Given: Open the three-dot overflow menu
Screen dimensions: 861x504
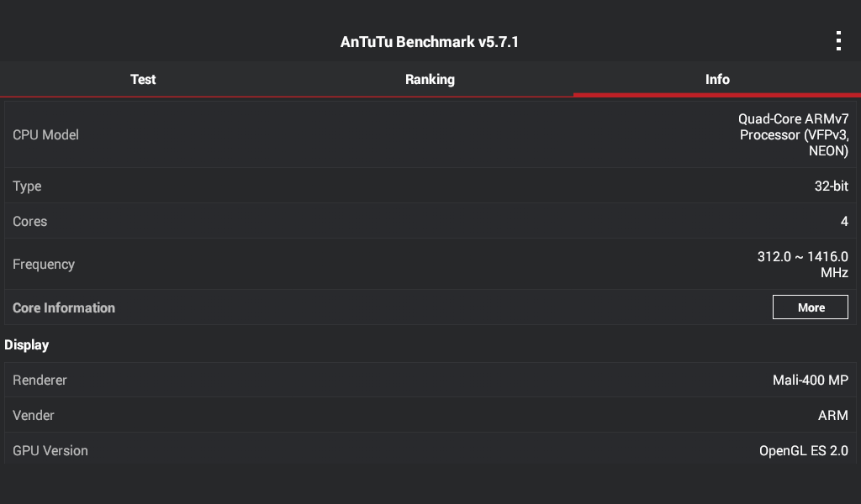Looking at the screenshot, I should point(838,41).
